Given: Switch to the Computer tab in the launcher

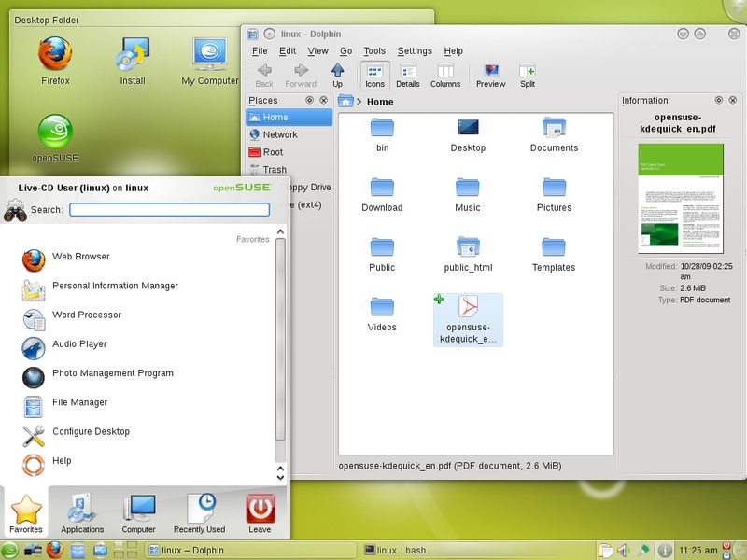Looking at the screenshot, I should pos(140,512).
